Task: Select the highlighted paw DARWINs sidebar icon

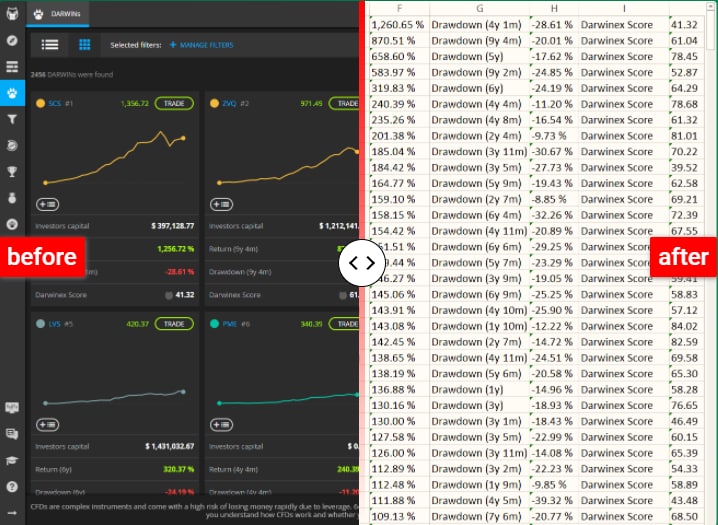Action: point(12,93)
